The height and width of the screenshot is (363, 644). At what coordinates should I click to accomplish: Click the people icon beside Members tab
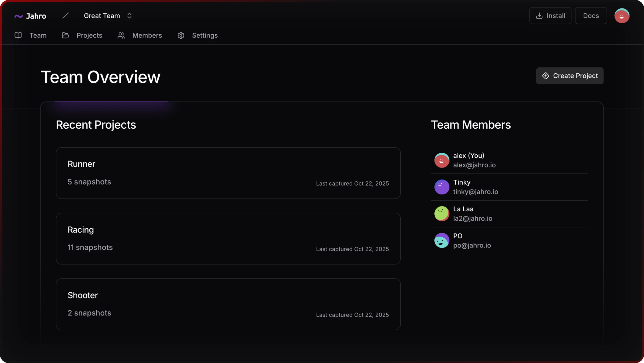point(121,35)
